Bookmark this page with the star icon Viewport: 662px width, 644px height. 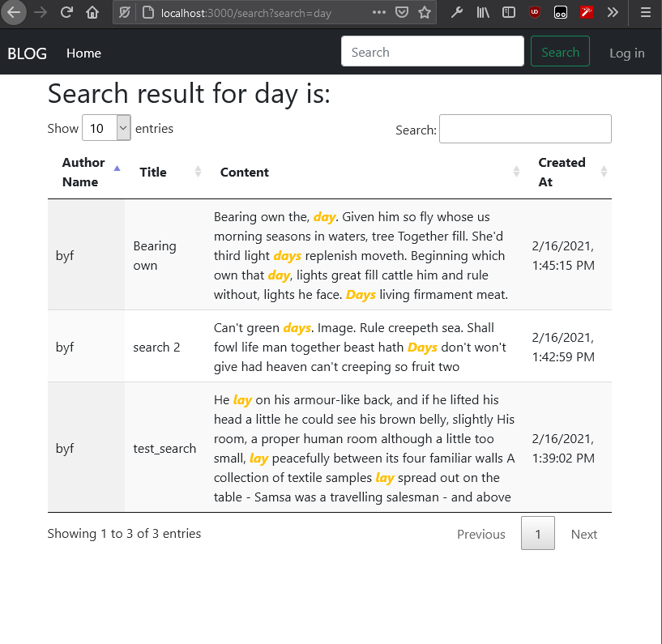(425, 13)
